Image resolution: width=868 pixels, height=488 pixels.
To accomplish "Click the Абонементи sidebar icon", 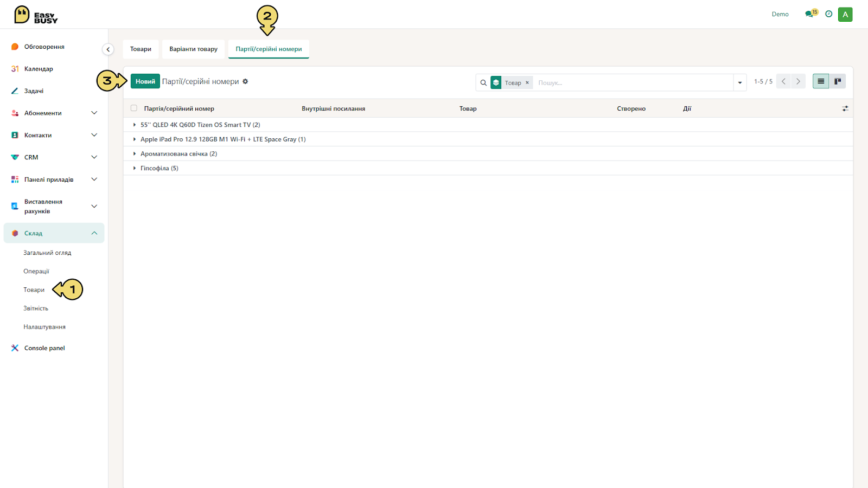I will 15,113.
